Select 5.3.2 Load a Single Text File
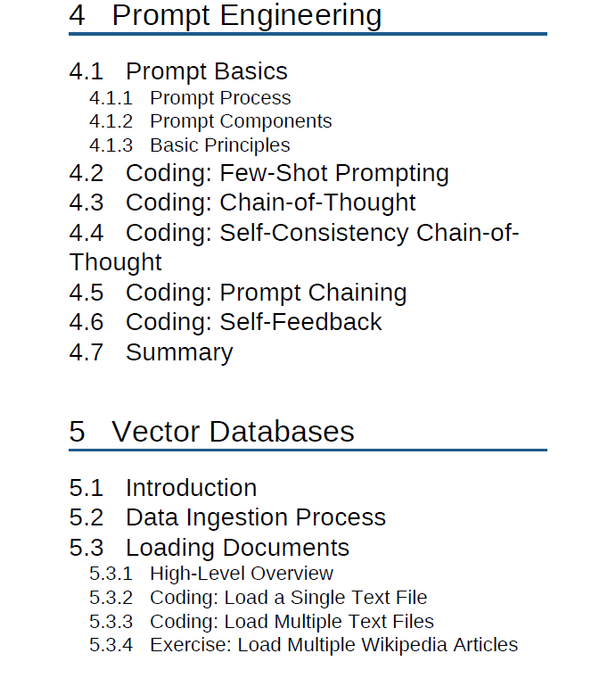The width and height of the screenshot is (616, 678). [259, 598]
